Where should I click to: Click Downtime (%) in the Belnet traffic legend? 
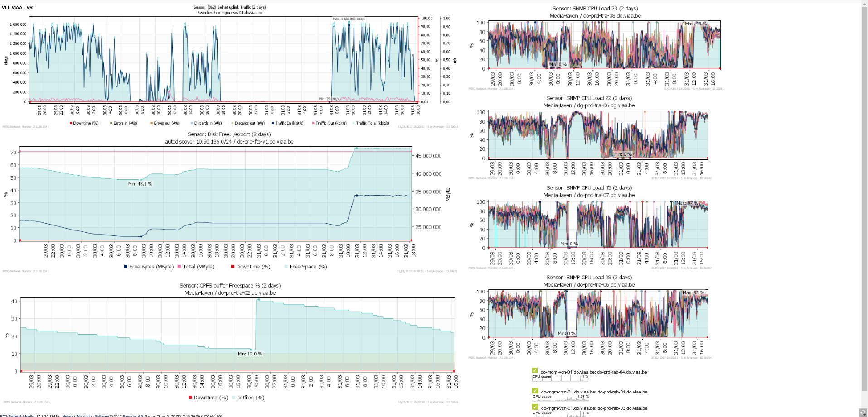84,123
